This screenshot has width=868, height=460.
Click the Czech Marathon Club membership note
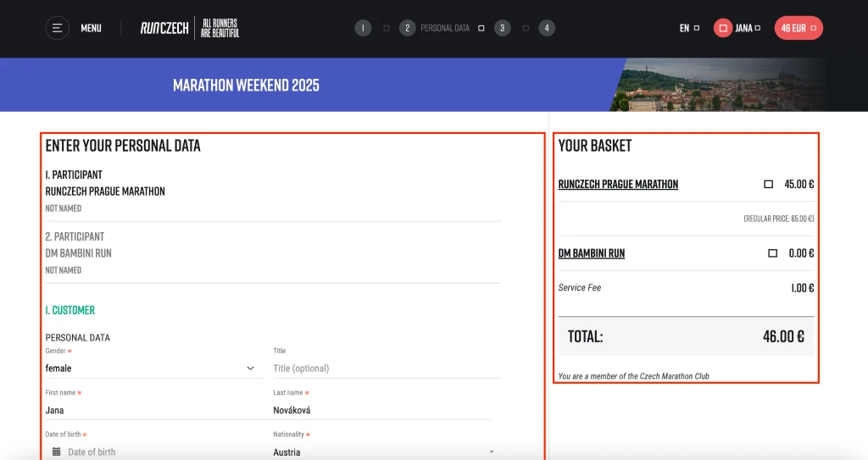pos(633,376)
